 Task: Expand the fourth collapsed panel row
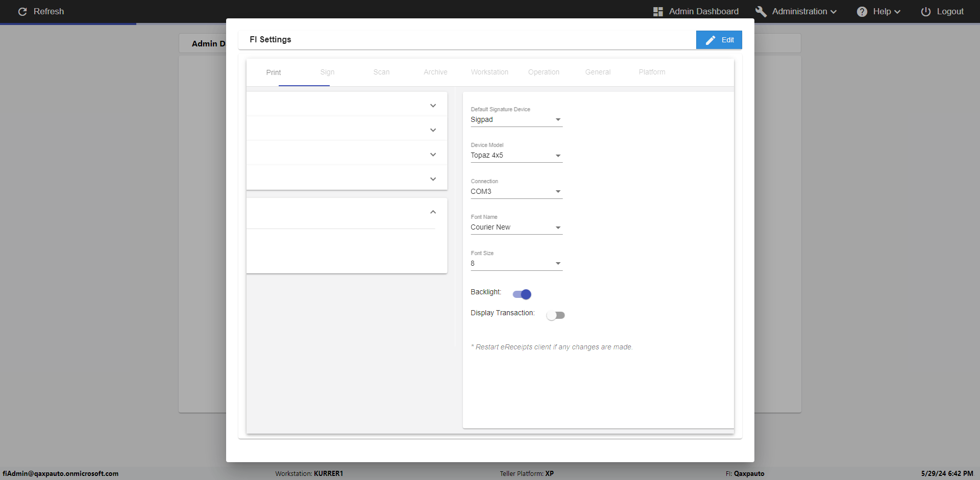point(347,179)
